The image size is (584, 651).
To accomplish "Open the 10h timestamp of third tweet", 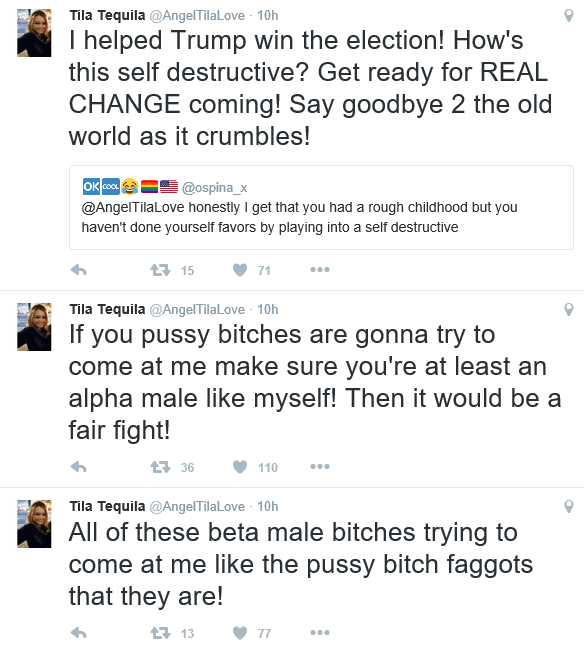I will [x=268, y=507].
